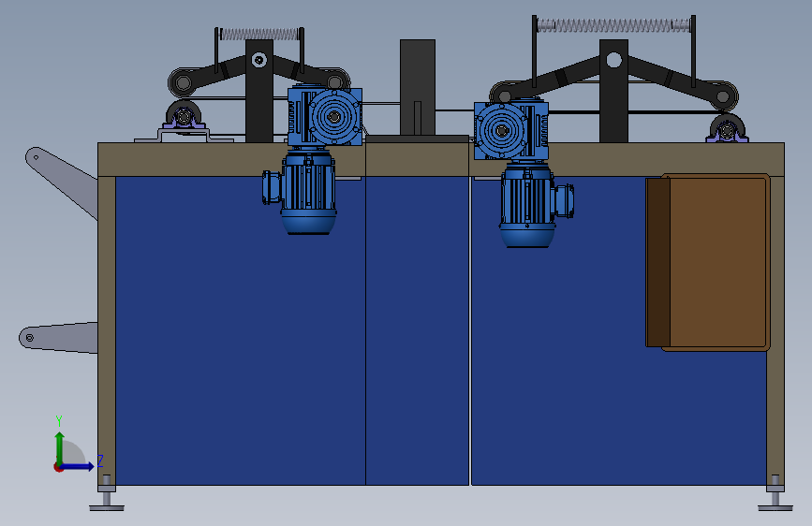Click the green Y axis arrow of the triad
Screen dimensions: 812x526
(x=60, y=447)
